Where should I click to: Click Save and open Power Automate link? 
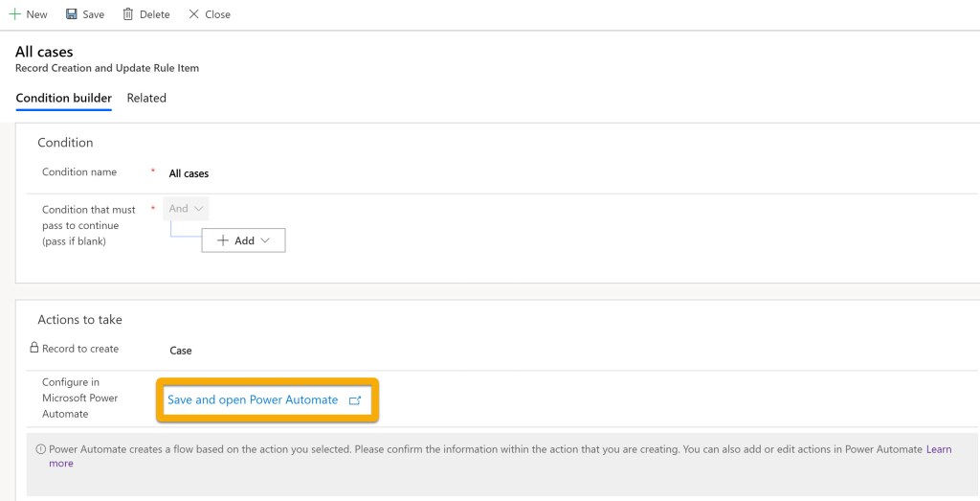click(253, 399)
